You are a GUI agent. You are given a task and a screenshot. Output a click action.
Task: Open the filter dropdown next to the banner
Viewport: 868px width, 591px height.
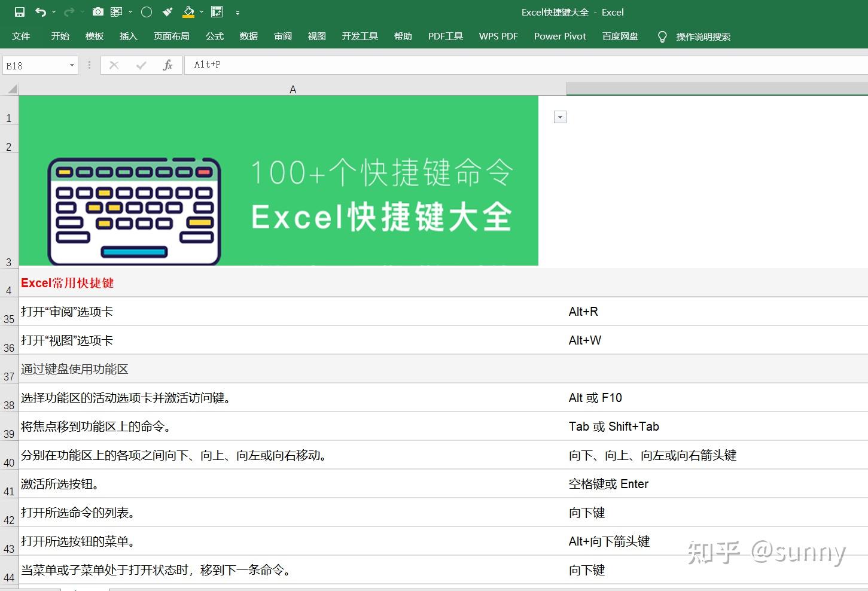click(x=561, y=117)
